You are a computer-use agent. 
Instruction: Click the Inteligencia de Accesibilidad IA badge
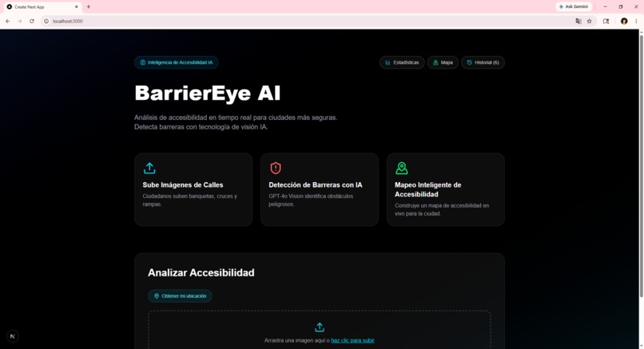click(177, 62)
